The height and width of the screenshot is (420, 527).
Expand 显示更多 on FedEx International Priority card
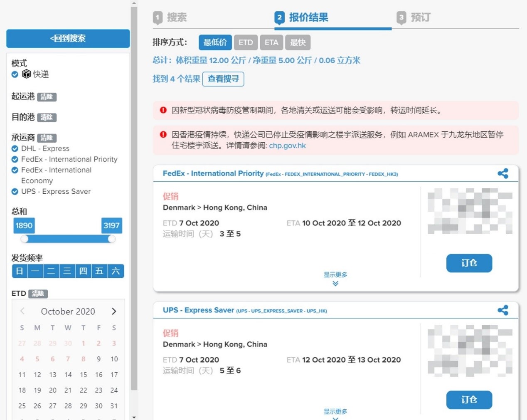coord(335,279)
